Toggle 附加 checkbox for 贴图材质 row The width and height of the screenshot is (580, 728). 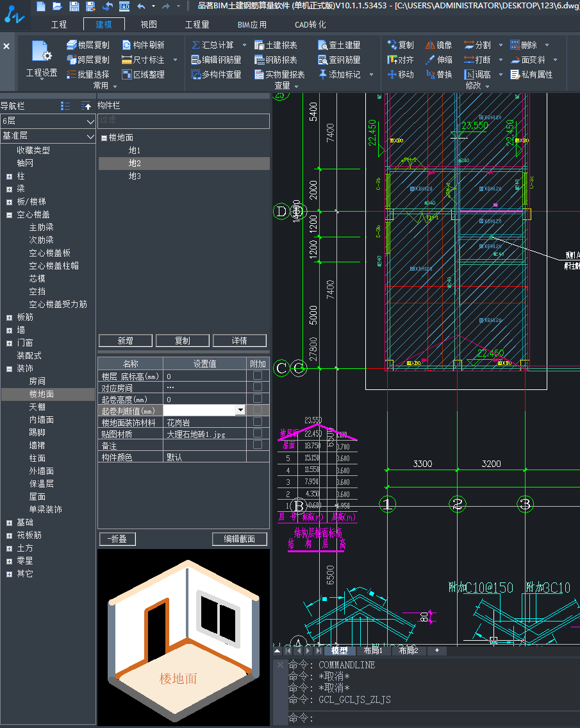pos(258,433)
